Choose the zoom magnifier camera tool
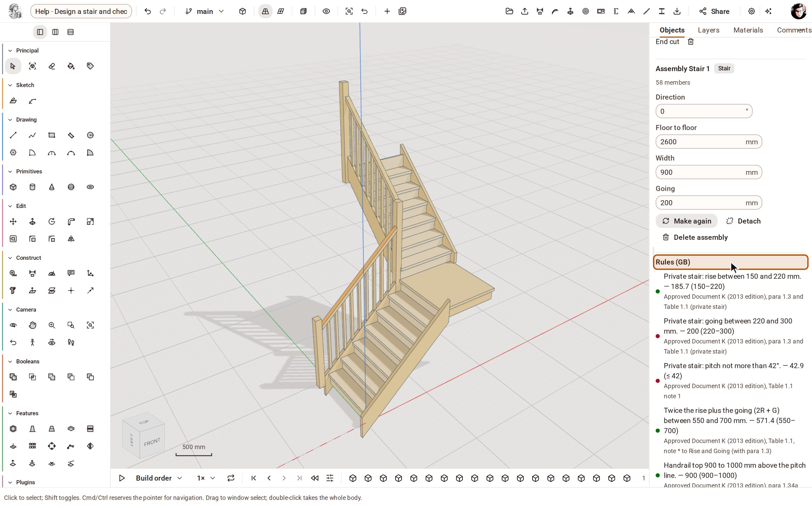The image size is (812, 508). click(52, 325)
